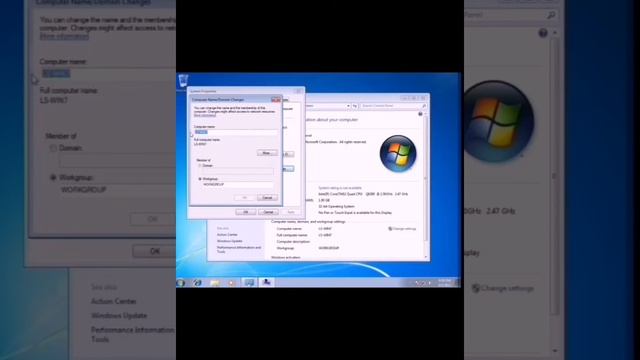This screenshot has height=360, width=640.
Task: Click the disabled Domain text field
Action: click(x=238, y=171)
